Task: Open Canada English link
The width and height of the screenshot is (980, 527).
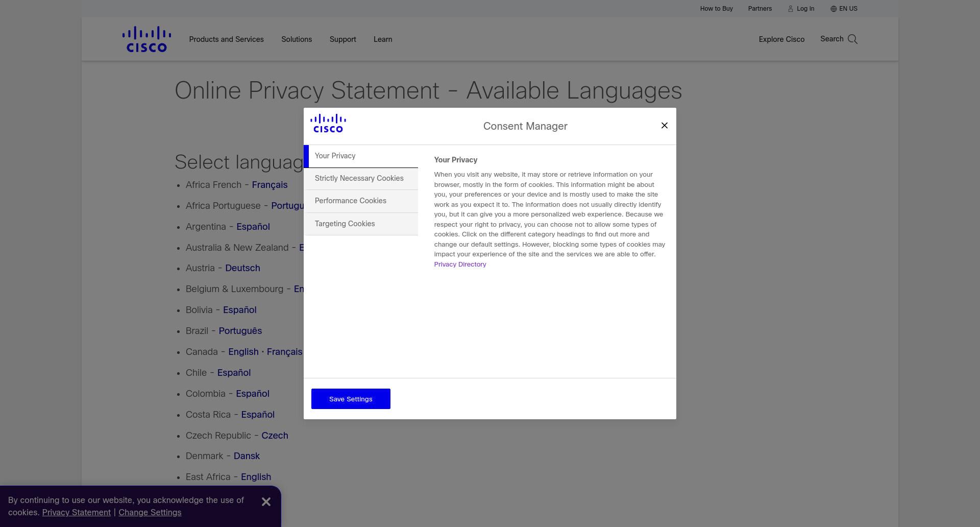Action: 243,352
